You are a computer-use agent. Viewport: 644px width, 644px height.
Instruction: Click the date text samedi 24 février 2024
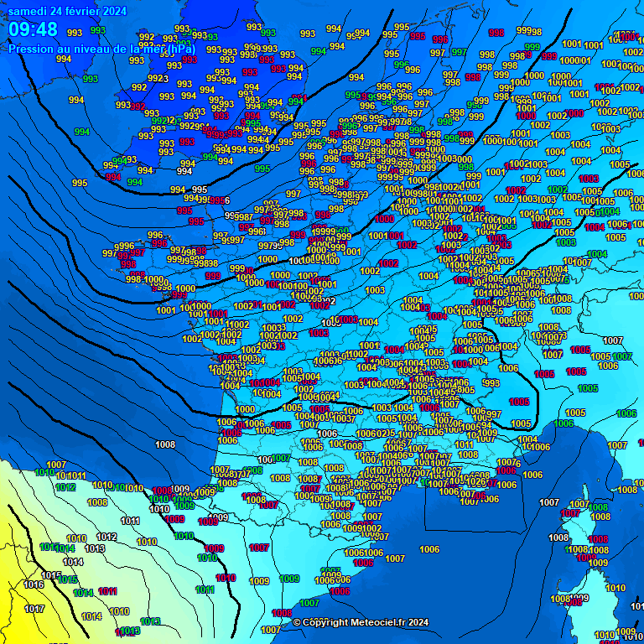[x=67, y=11]
